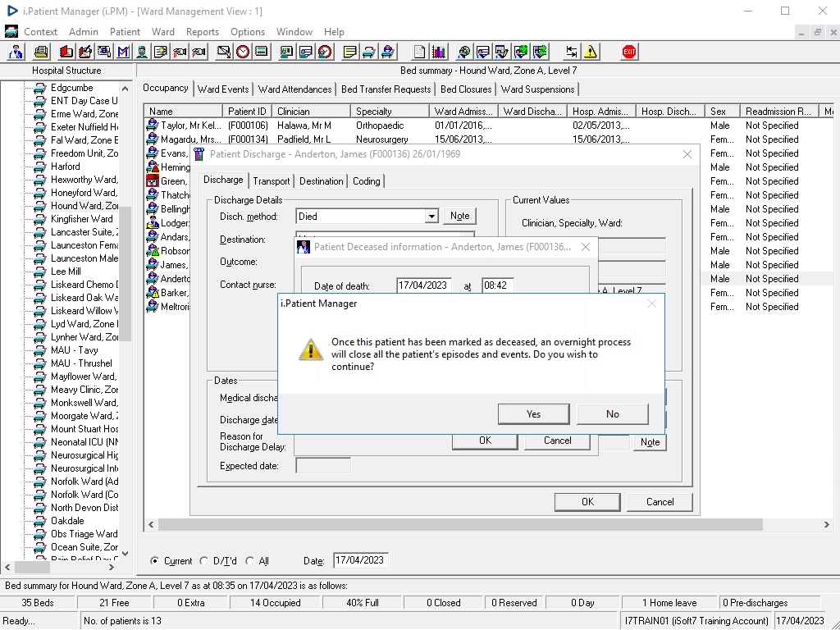Select Hound Ward in hospital structure tree

tap(84, 206)
